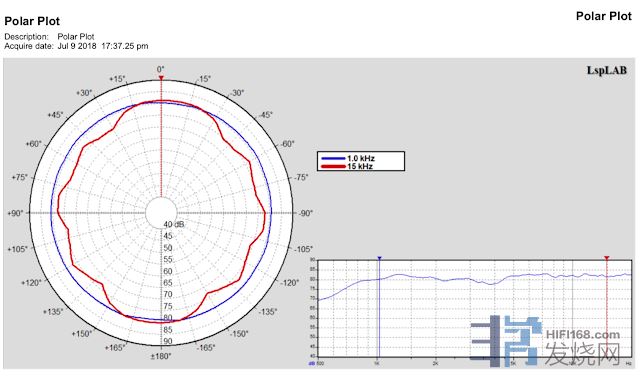
Task: Click the 1.0 kHz legend label
Action: pyautogui.click(x=361, y=158)
